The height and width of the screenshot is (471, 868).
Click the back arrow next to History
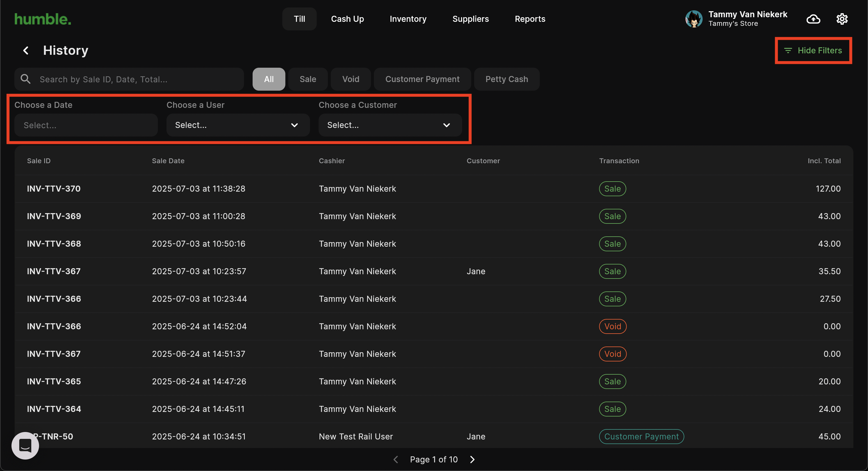point(26,50)
